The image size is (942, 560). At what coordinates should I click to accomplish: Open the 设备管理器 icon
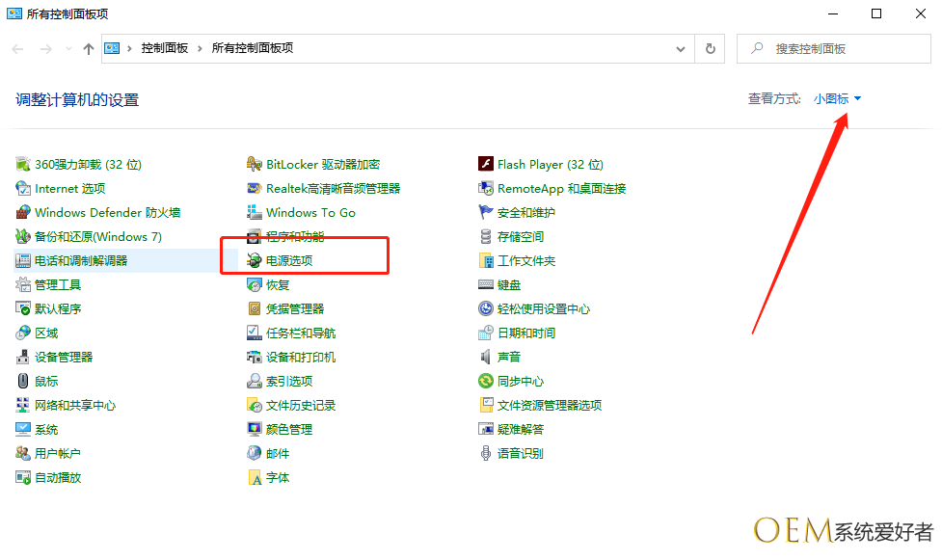pos(24,358)
